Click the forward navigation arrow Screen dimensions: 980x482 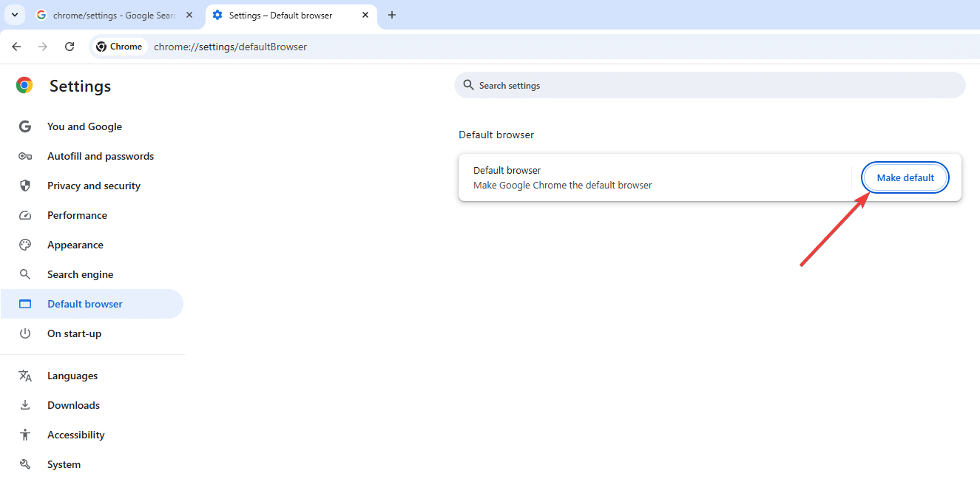(x=43, y=47)
